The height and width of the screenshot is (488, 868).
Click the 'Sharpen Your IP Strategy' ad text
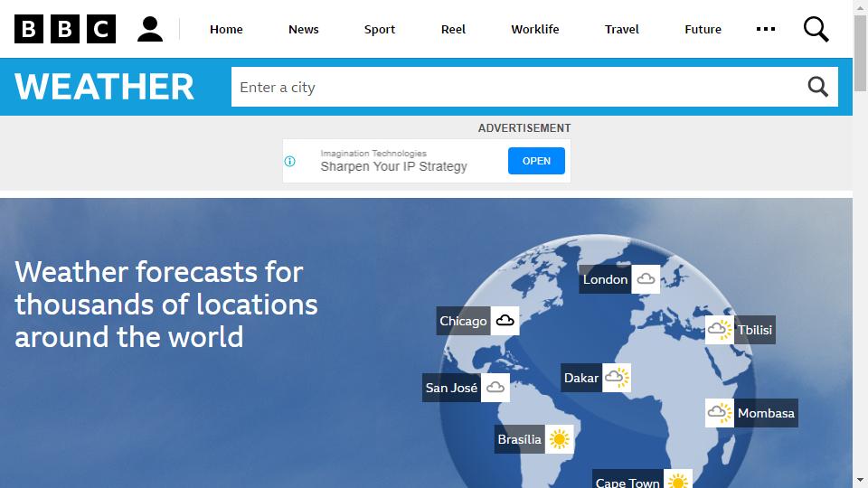tap(393, 166)
